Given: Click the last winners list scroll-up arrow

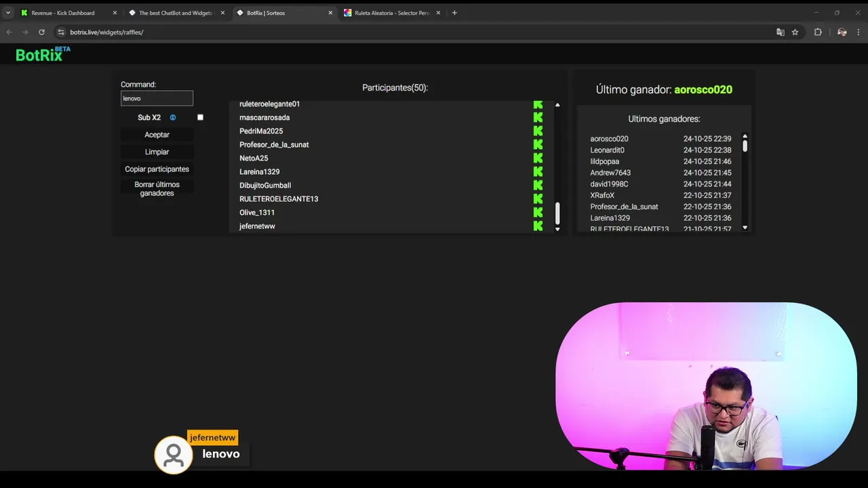Looking at the screenshot, I should click(x=745, y=136).
